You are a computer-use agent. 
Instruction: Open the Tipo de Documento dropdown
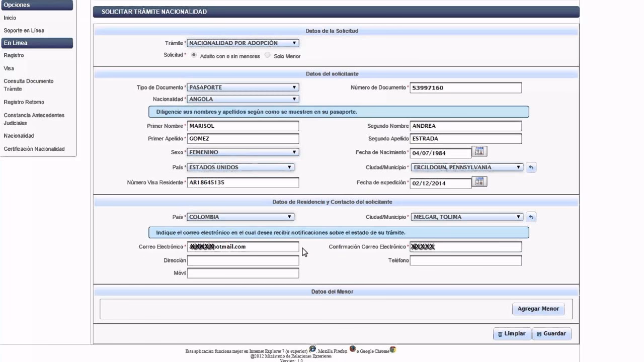(x=243, y=87)
